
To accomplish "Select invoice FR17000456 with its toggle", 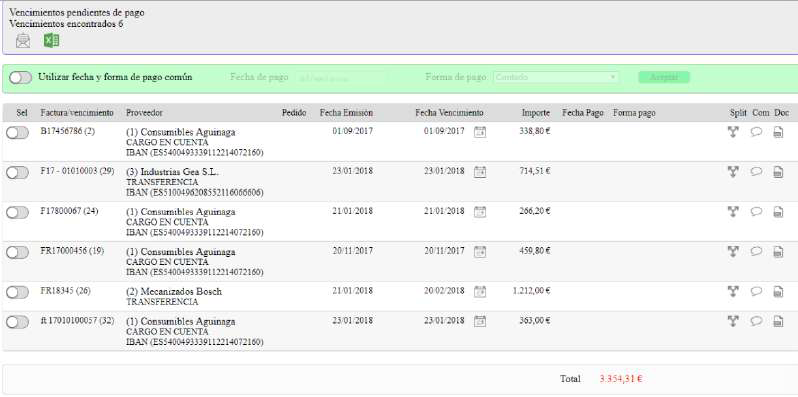I will [17, 252].
